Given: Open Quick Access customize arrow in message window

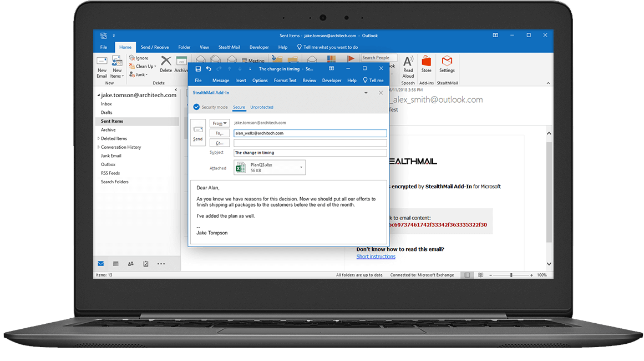Looking at the screenshot, I should [x=250, y=69].
